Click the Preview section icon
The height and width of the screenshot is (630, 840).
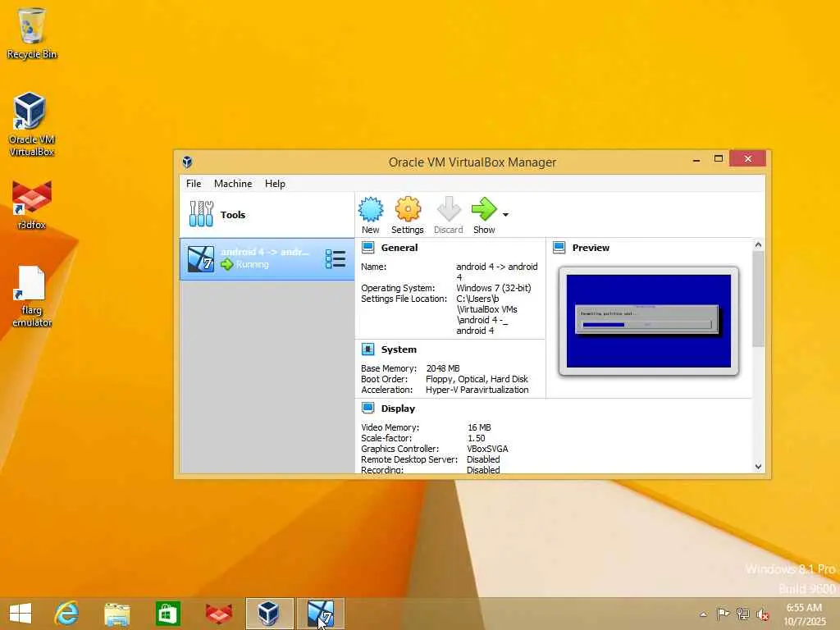coord(559,248)
